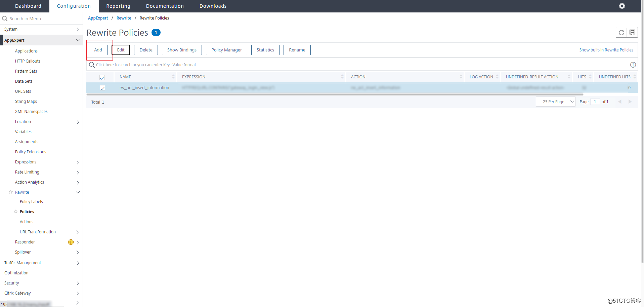The height and width of the screenshot is (307, 644).
Task: Click the refresh icon
Action: pyautogui.click(x=621, y=33)
